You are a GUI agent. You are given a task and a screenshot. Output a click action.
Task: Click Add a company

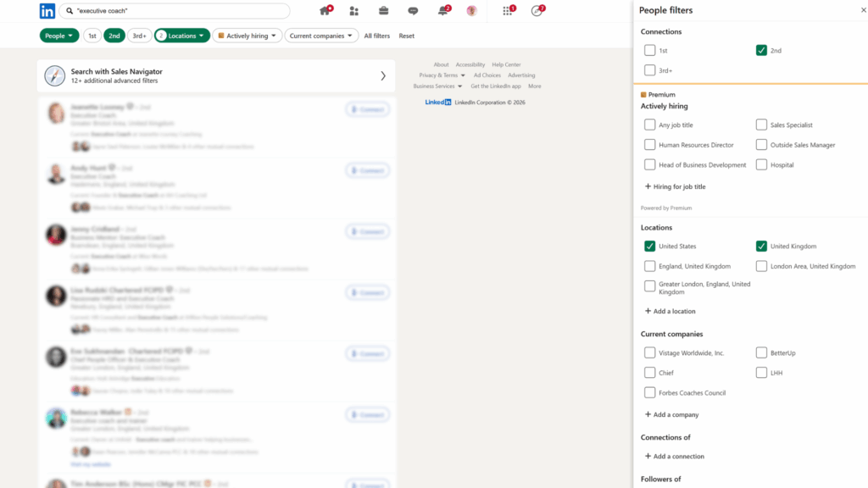point(672,414)
